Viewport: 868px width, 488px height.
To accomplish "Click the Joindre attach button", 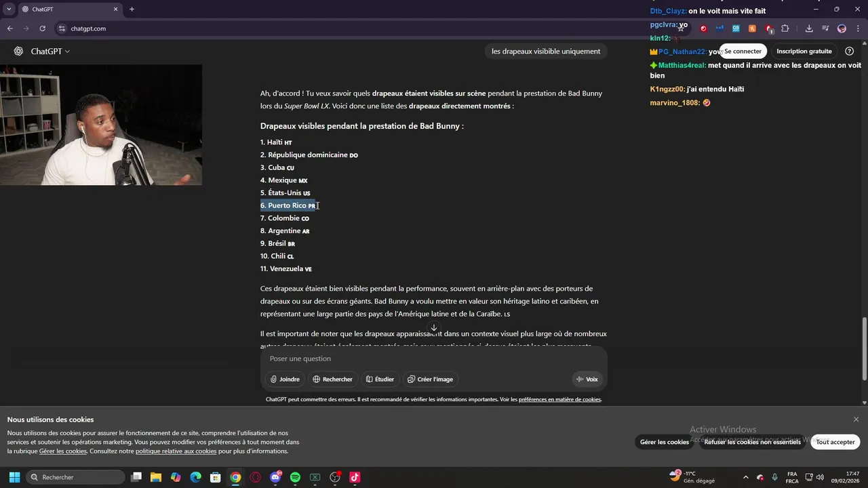I will 284,380.
